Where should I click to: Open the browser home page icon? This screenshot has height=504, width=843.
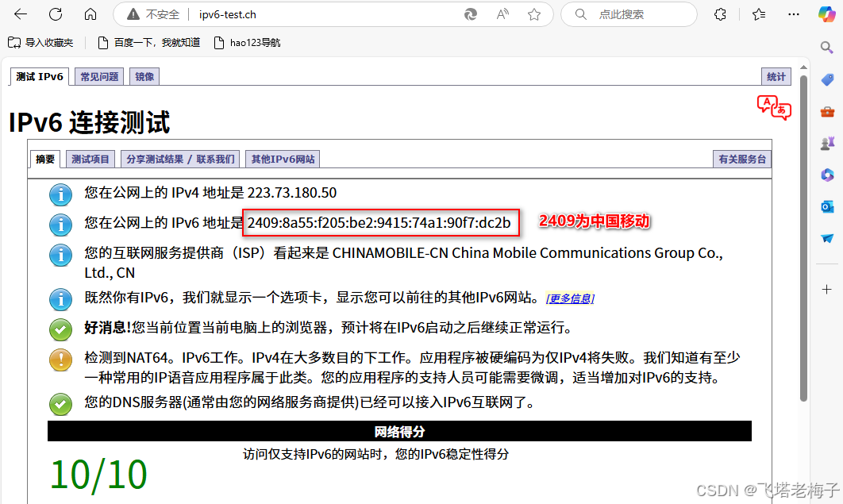coord(90,14)
